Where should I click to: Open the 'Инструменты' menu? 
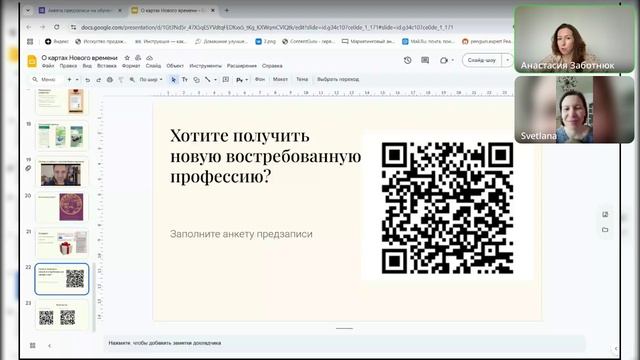pos(205,66)
